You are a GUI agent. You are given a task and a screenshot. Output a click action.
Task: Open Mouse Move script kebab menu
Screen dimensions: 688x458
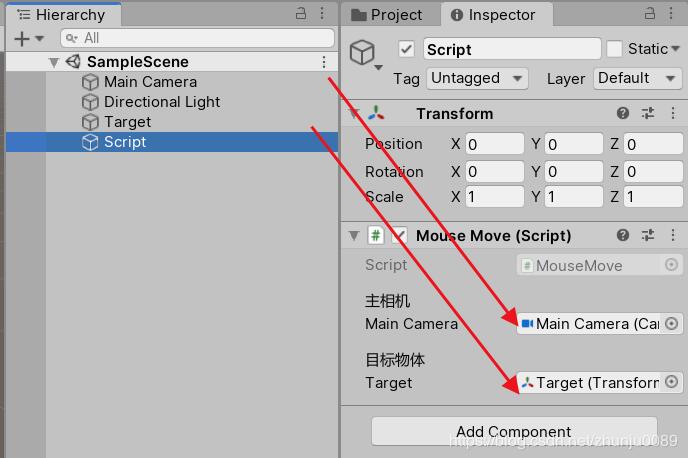673,235
